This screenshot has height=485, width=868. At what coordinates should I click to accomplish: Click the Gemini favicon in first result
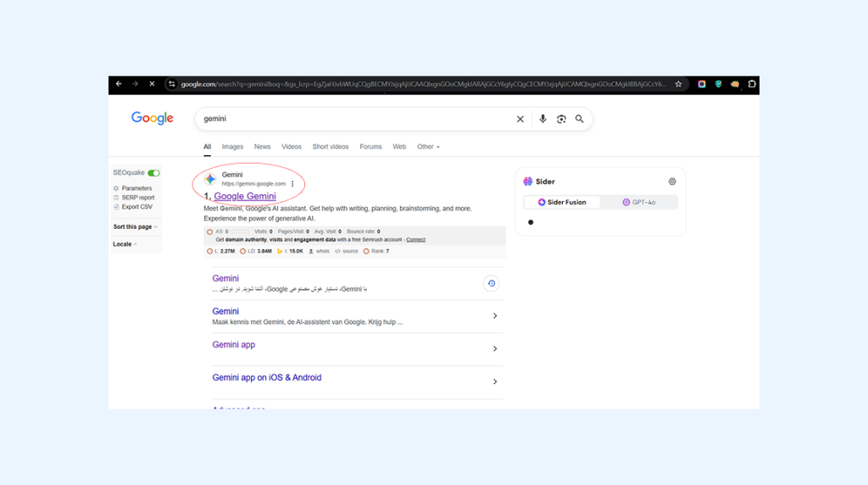coord(210,179)
